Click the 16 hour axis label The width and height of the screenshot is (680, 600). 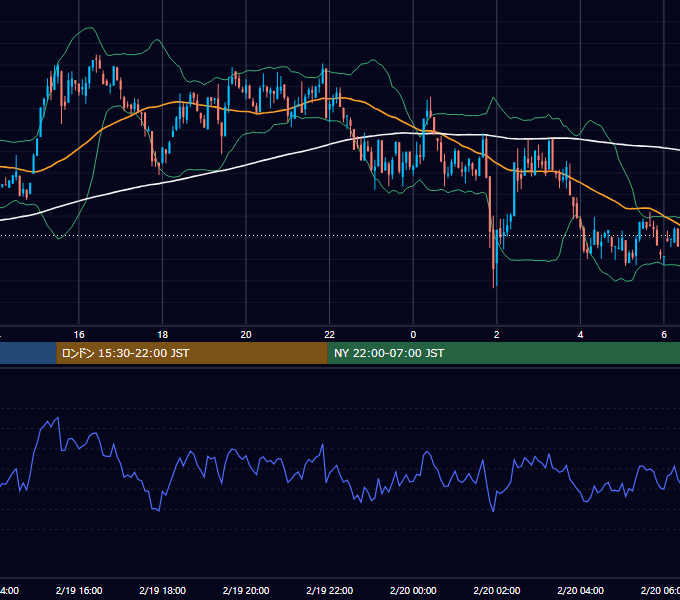[79, 335]
